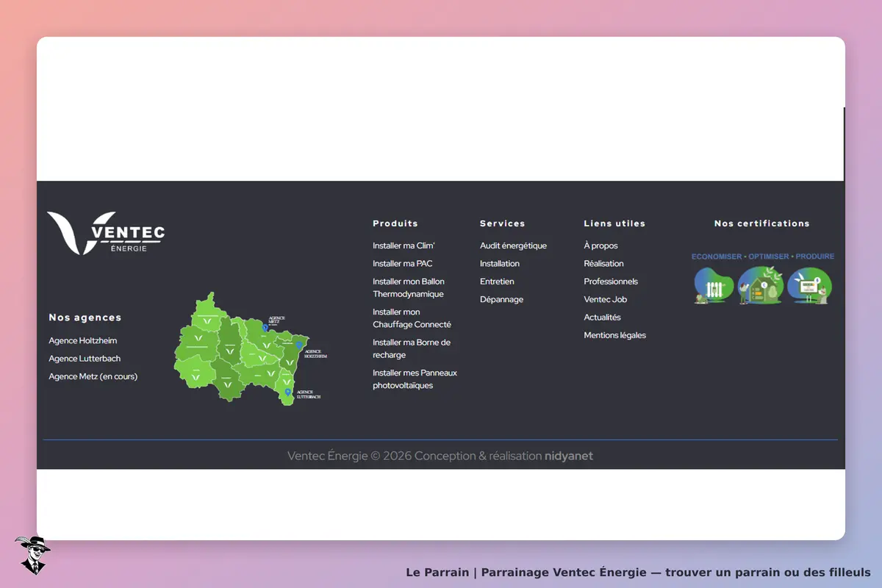Click the Services column heading

coord(503,223)
